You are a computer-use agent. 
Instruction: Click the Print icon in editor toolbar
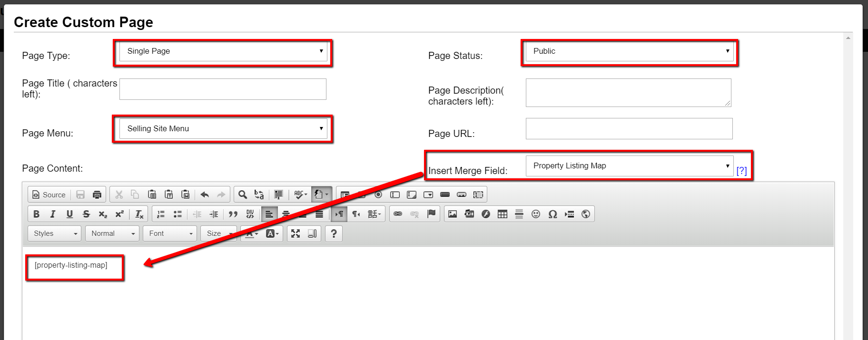click(x=97, y=194)
